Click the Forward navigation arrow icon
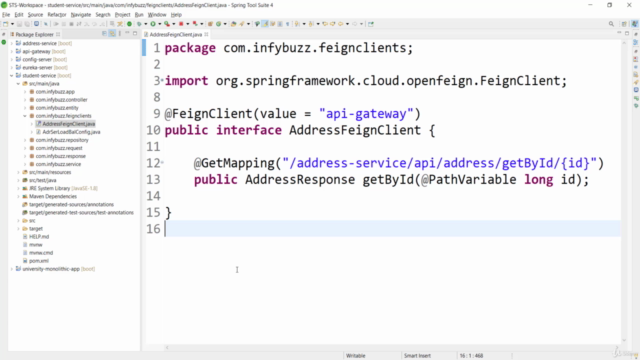Screen dimensions: 640x360 (354, 24)
